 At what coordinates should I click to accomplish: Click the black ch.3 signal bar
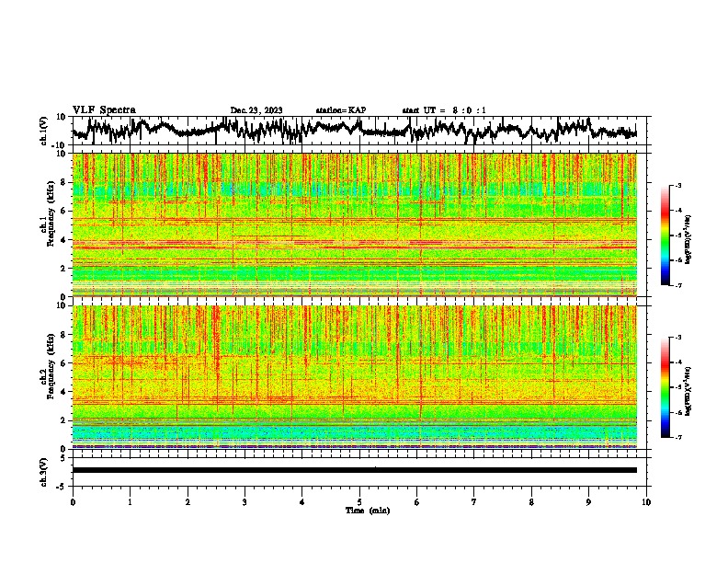[x=354, y=470]
